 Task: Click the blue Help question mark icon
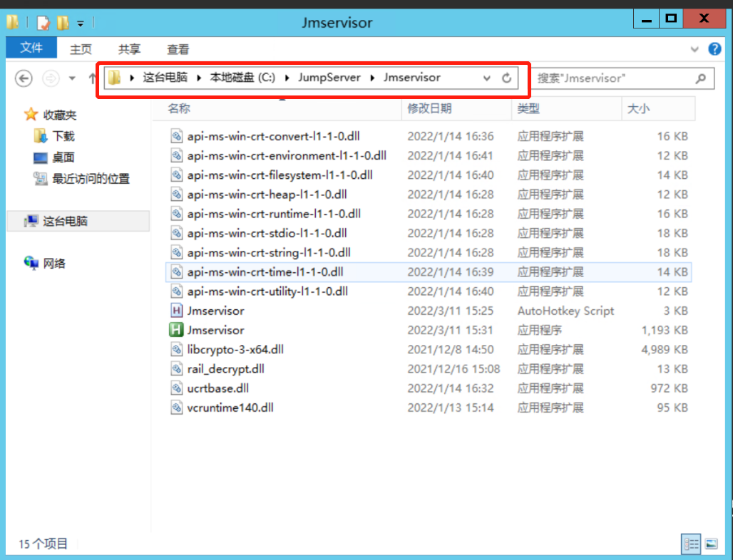click(x=714, y=48)
